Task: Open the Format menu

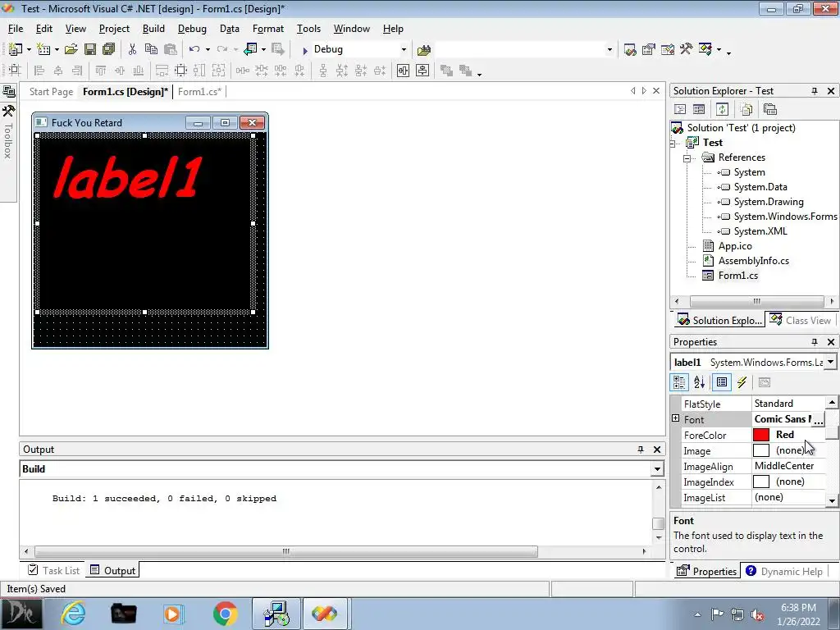Action: [268, 29]
